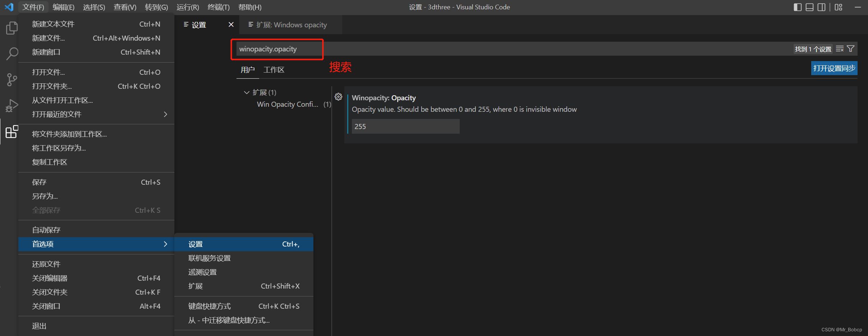Open the 选择(S) menu
This screenshot has height=336, width=868.
[x=94, y=7]
